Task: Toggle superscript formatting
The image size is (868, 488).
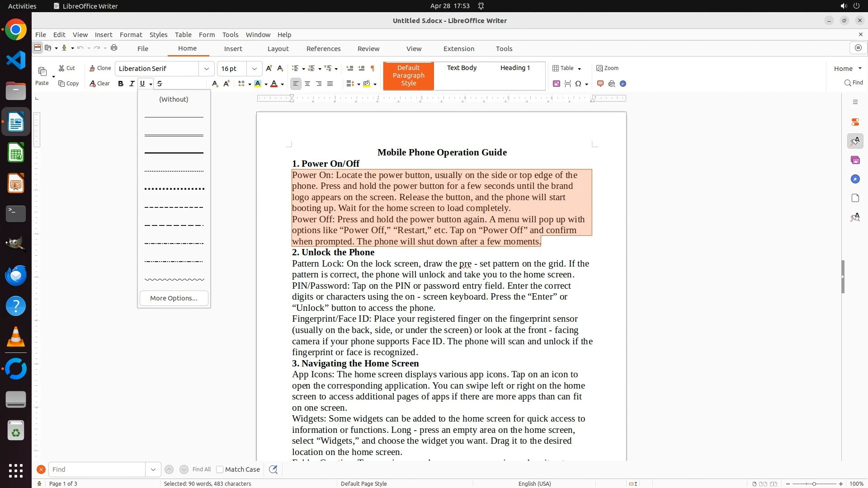Action: pos(226,84)
